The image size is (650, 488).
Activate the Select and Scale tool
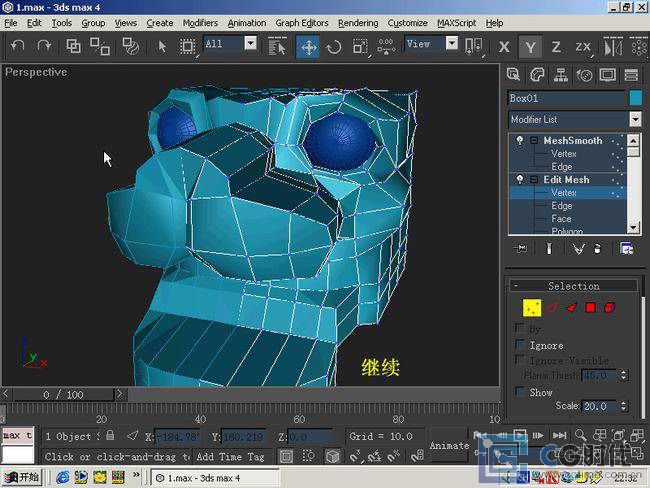[359, 47]
